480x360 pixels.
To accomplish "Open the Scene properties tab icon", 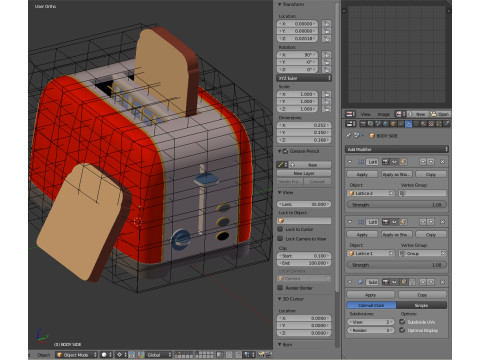I will (x=378, y=124).
